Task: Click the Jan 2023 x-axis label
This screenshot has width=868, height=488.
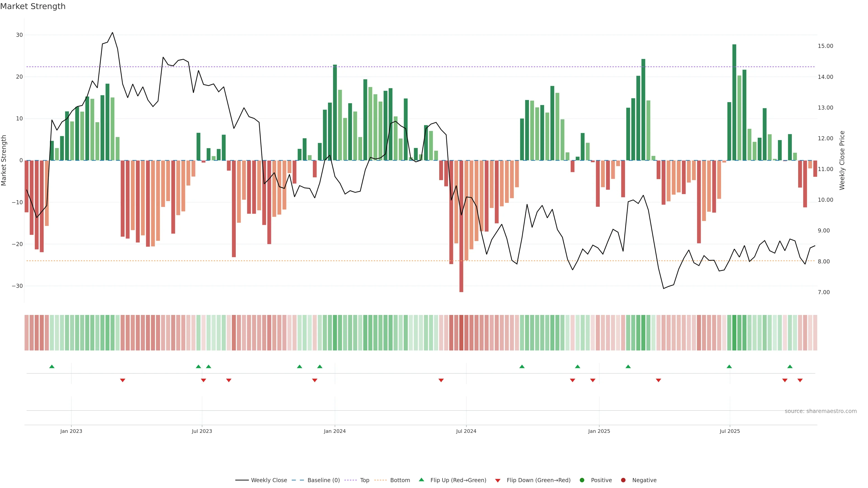Action: coord(71,431)
